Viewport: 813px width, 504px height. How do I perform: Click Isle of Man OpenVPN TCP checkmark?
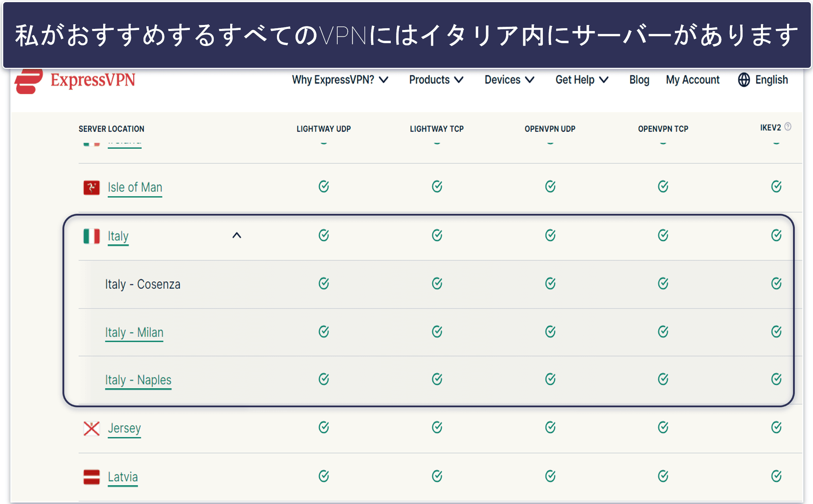point(663,186)
